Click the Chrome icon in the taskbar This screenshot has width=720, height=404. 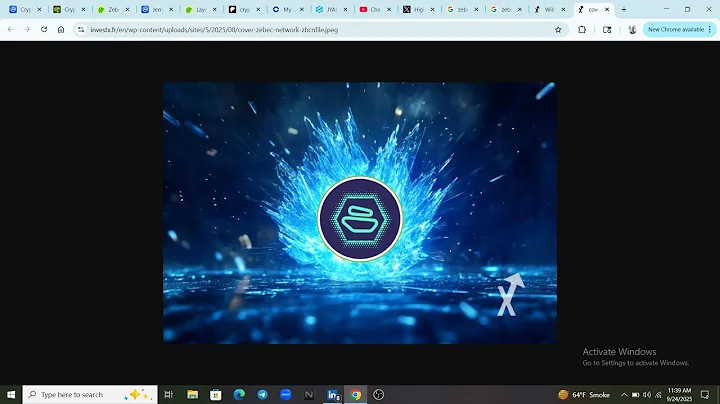coord(355,394)
